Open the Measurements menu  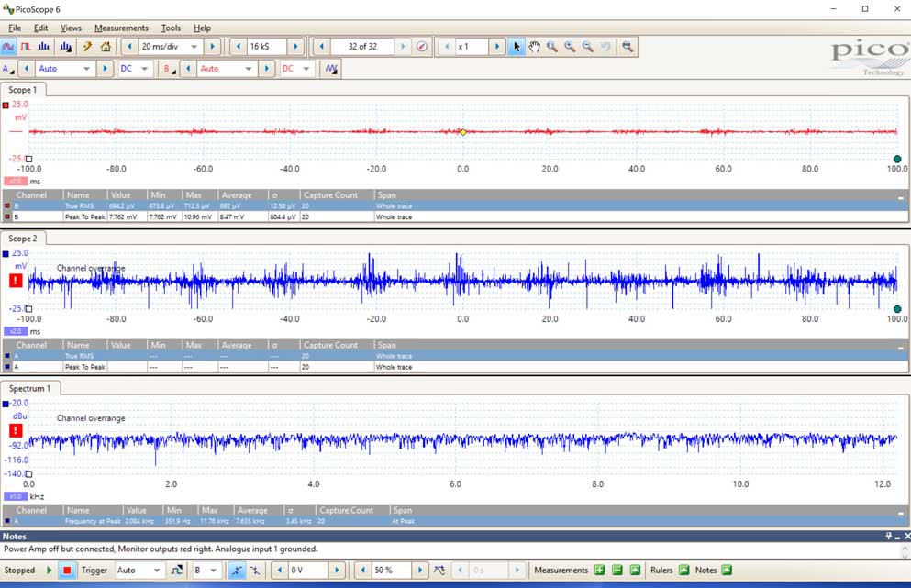click(121, 28)
